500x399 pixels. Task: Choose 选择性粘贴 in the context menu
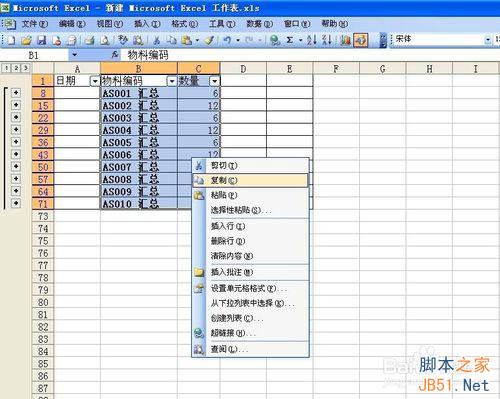click(250, 210)
